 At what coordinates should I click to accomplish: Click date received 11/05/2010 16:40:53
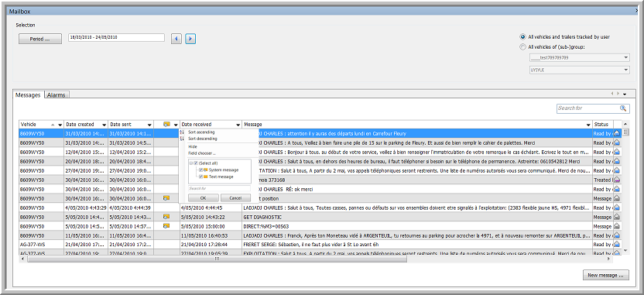point(211,235)
